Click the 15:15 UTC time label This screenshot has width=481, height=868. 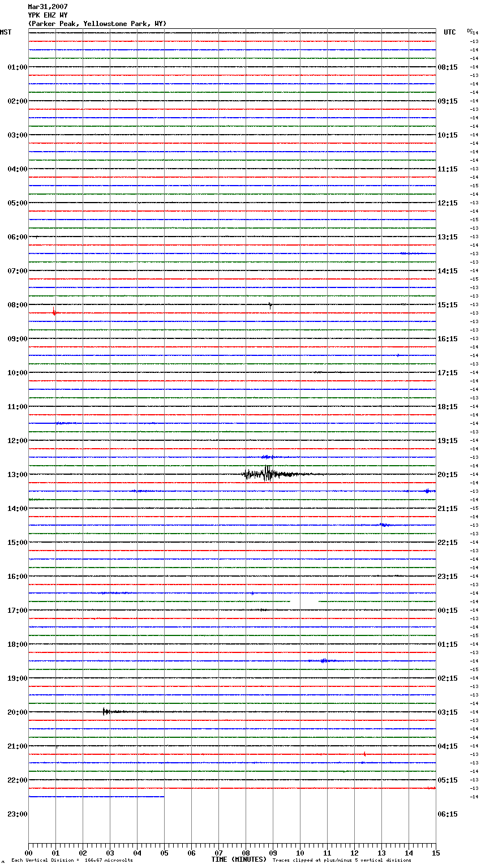tap(448, 305)
